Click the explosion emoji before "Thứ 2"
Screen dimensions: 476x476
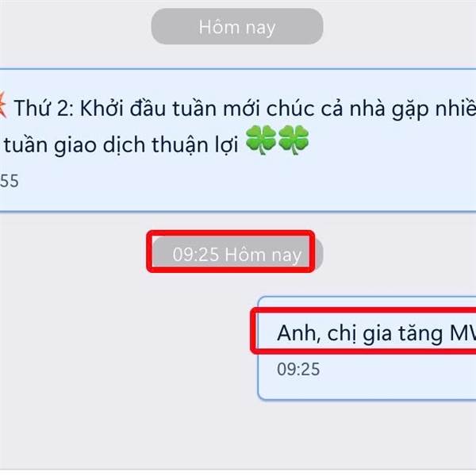[3, 106]
